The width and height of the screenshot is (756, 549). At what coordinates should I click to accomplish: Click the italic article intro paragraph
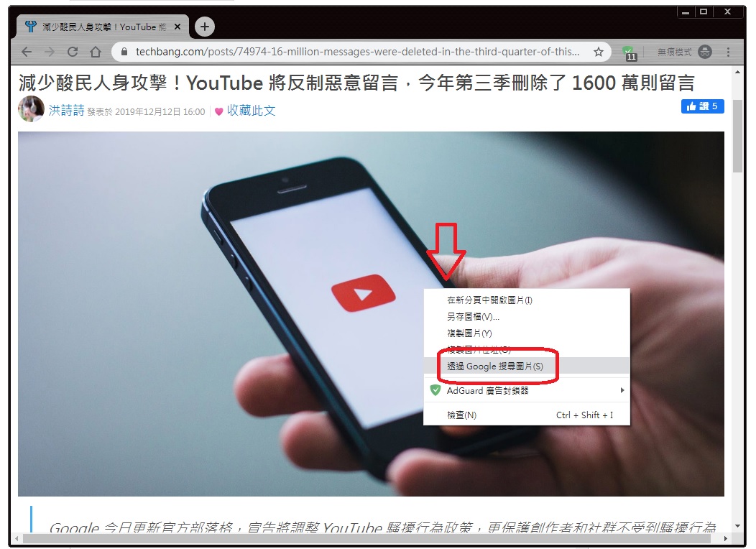(382, 527)
